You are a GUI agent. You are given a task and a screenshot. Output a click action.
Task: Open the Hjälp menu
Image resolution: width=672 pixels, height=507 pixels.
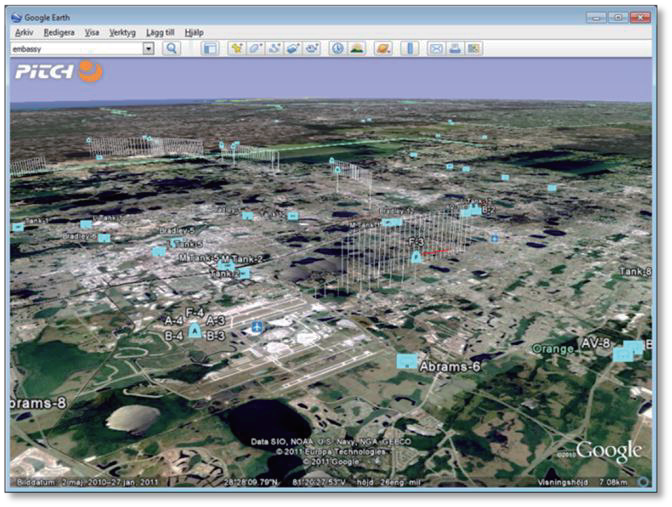[194, 33]
